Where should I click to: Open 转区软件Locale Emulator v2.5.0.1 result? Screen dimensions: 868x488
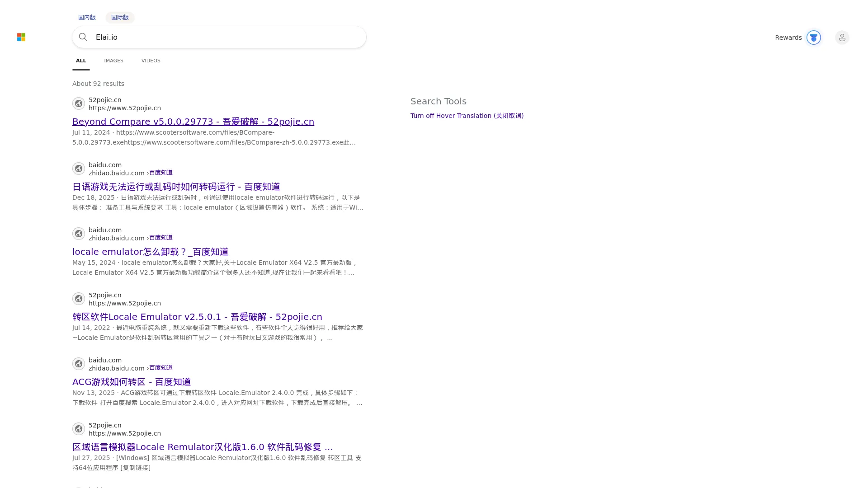tap(197, 317)
